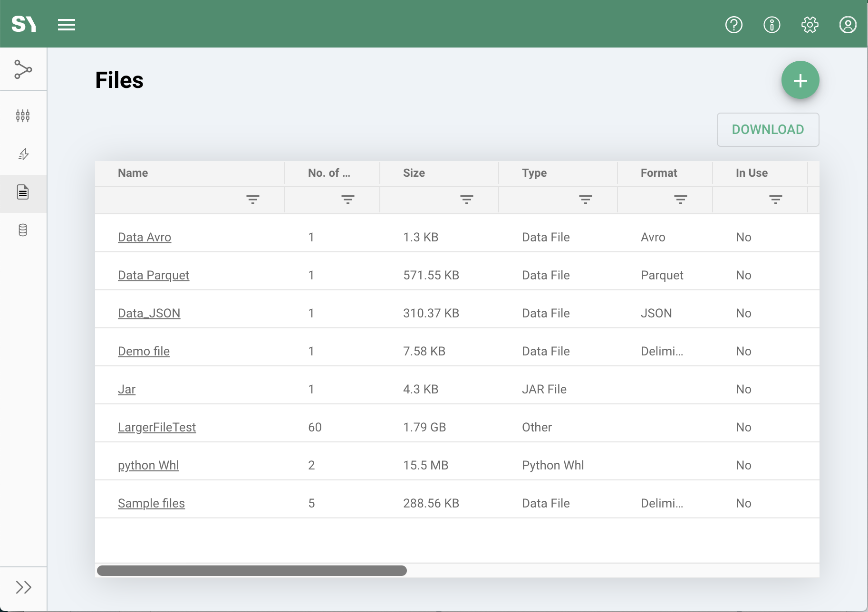Click the lightning bolt sidebar icon
868x612 pixels.
coord(23,154)
